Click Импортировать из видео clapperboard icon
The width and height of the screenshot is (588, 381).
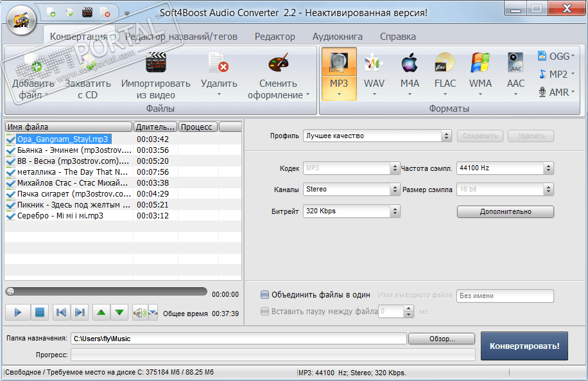click(x=155, y=63)
